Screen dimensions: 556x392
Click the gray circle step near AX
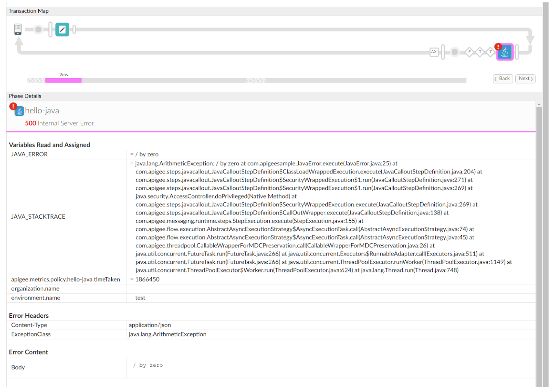454,52
